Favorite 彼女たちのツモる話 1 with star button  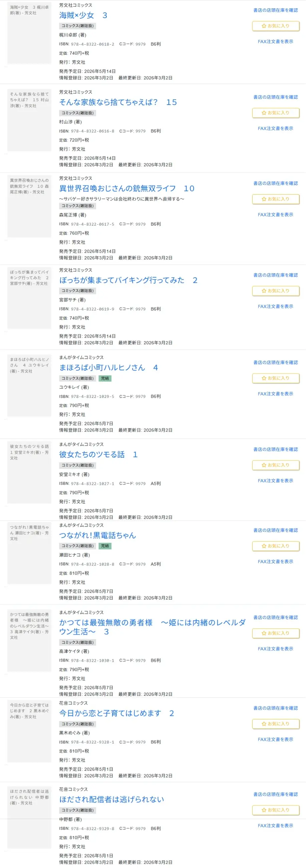point(276,465)
